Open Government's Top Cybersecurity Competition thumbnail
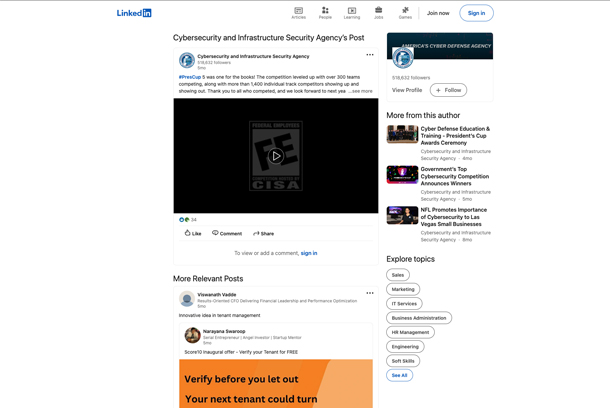This screenshot has height=408, width=610. [402, 175]
